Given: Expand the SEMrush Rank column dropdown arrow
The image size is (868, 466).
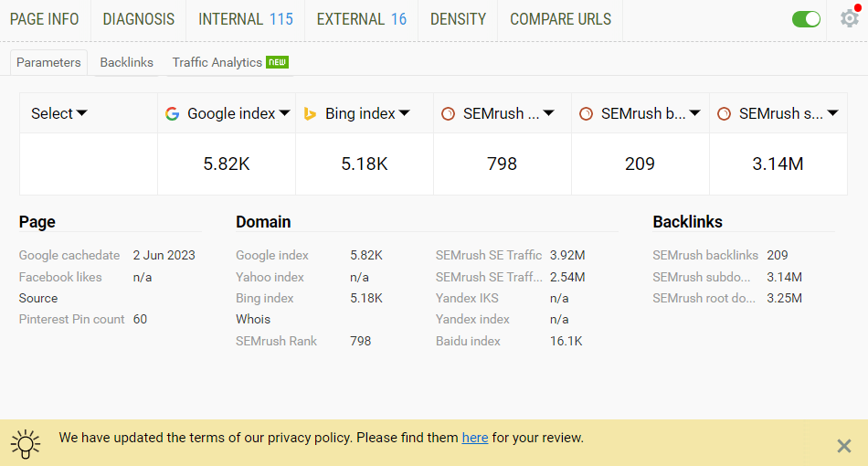Looking at the screenshot, I should click(x=548, y=113).
